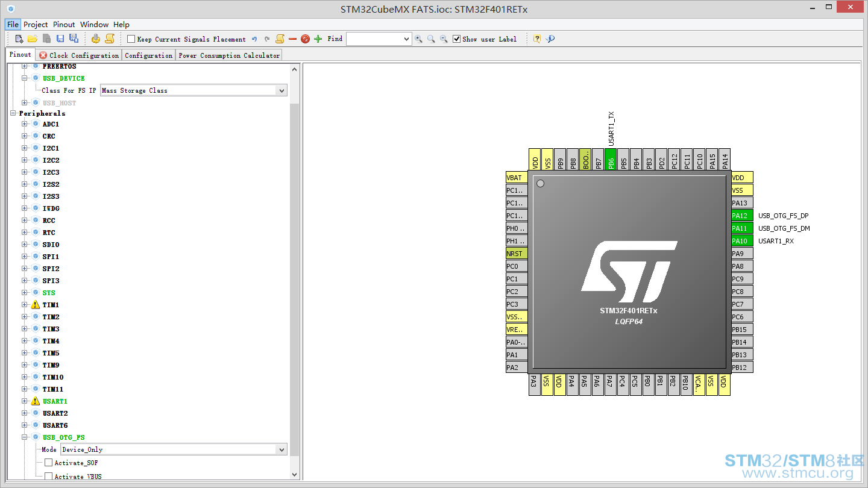Select FREERTOS in middleware tree
The image size is (868, 488).
point(59,66)
